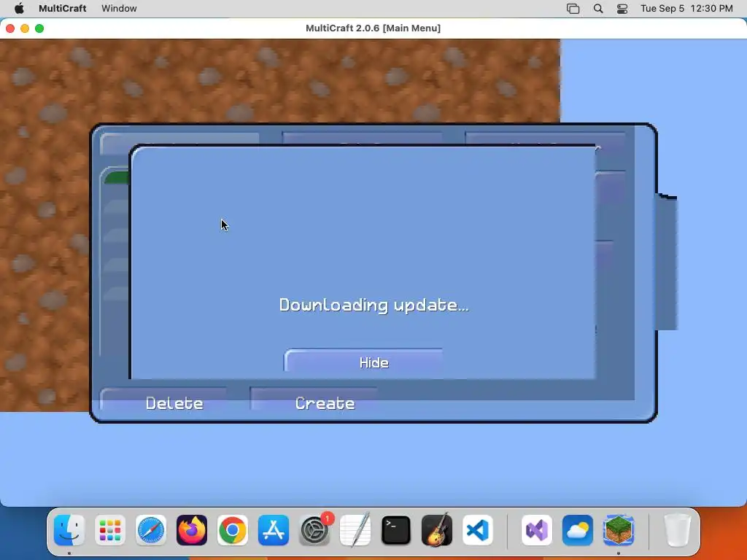Minimize the MultiCraft window with yellow button
This screenshot has height=560, width=747.
click(x=25, y=28)
